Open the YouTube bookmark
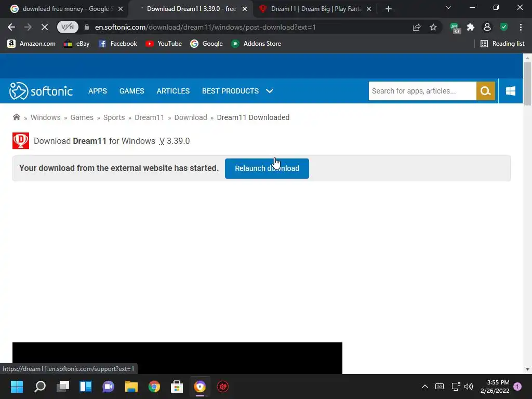Image resolution: width=532 pixels, height=399 pixels. [x=164, y=44]
